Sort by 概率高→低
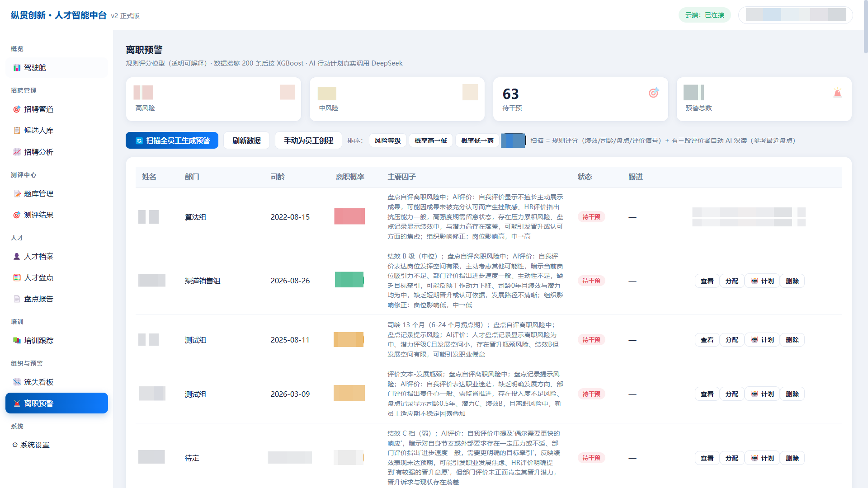The width and height of the screenshot is (868, 488). [431, 141]
